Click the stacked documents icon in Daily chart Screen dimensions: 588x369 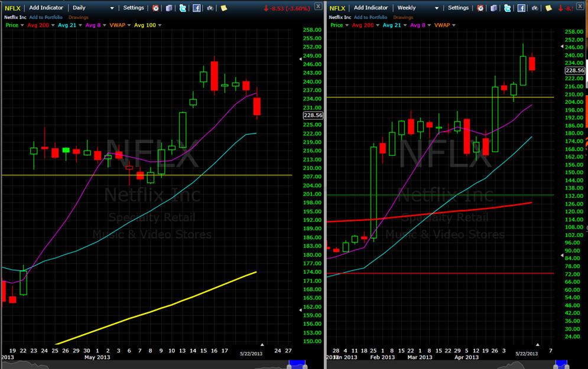169,8
